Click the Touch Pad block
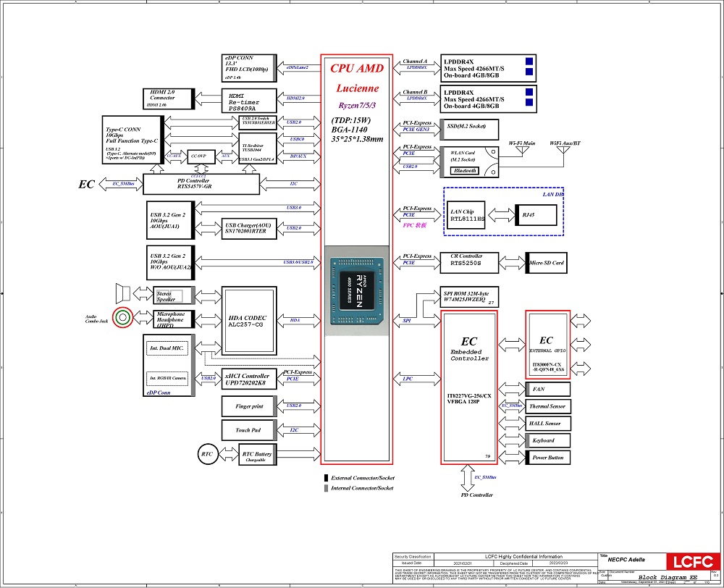The height and width of the screenshot is (588, 724). coord(249,430)
